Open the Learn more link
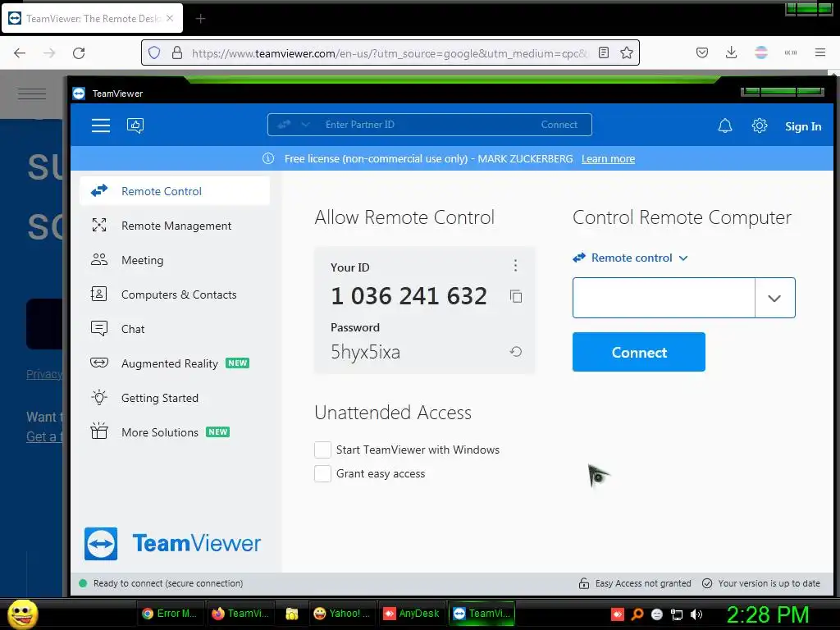The image size is (840, 630). [608, 158]
